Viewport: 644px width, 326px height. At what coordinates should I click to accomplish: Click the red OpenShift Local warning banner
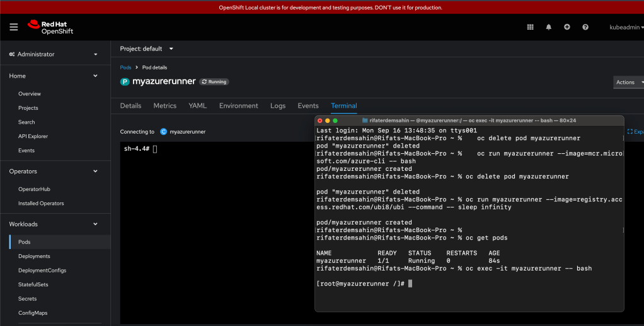(322, 8)
